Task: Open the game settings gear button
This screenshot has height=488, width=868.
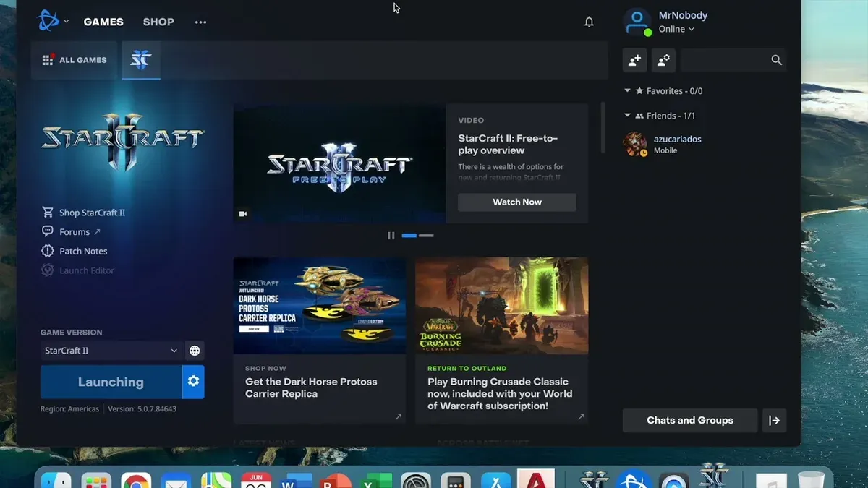Action: point(193,382)
